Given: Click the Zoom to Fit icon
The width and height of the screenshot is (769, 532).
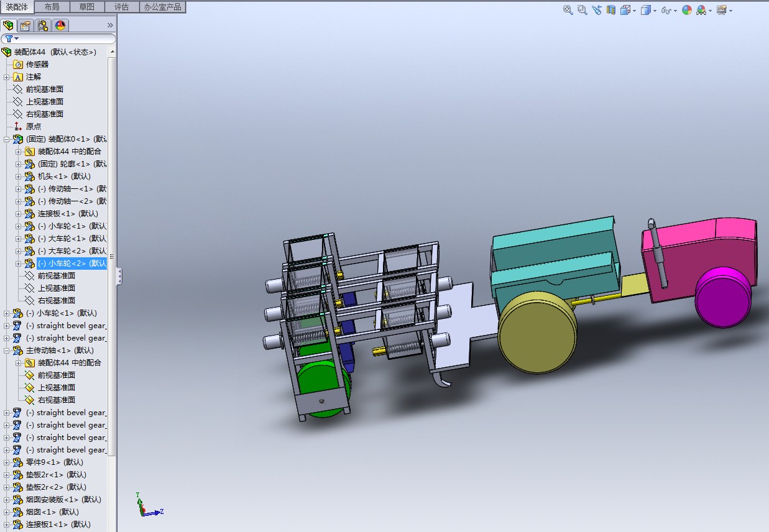Looking at the screenshot, I should click(x=568, y=10).
